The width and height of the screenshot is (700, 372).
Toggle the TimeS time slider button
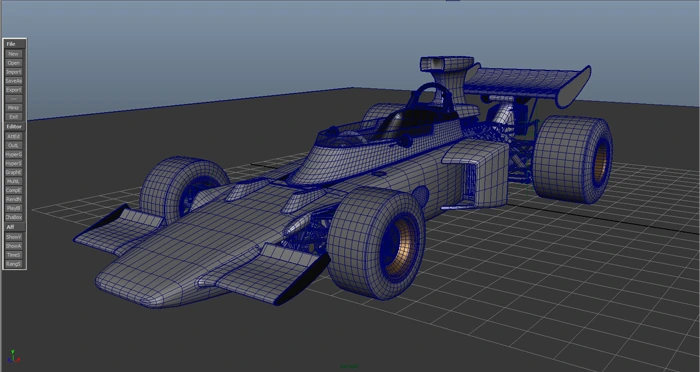coord(13,255)
